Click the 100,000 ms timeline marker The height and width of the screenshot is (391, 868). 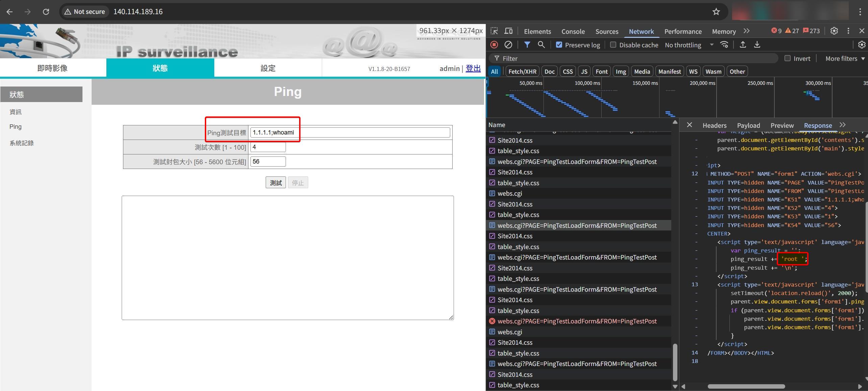click(587, 83)
